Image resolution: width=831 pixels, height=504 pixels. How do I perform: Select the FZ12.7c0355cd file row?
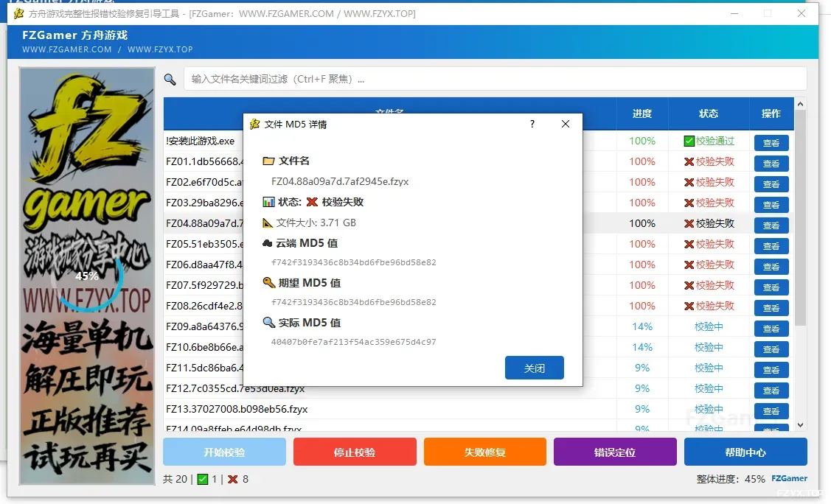click(x=478, y=388)
